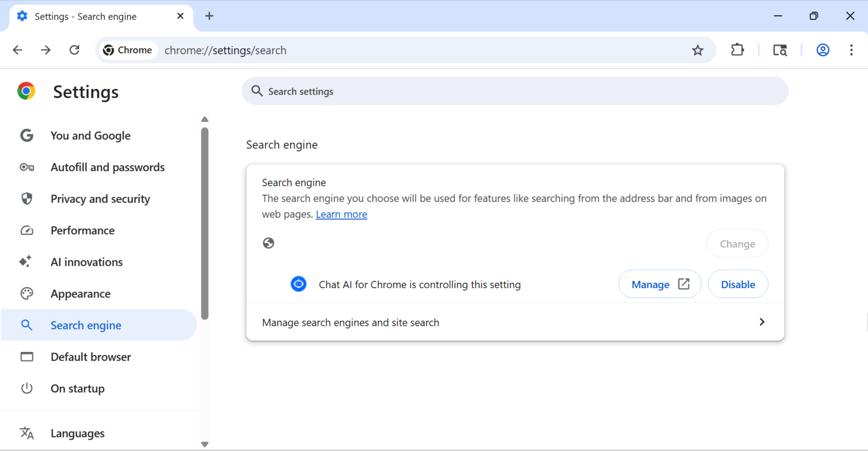The width and height of the screenshot is (868, 451).
Task: Click the Chrome site info chip
Action: [128, 50]
